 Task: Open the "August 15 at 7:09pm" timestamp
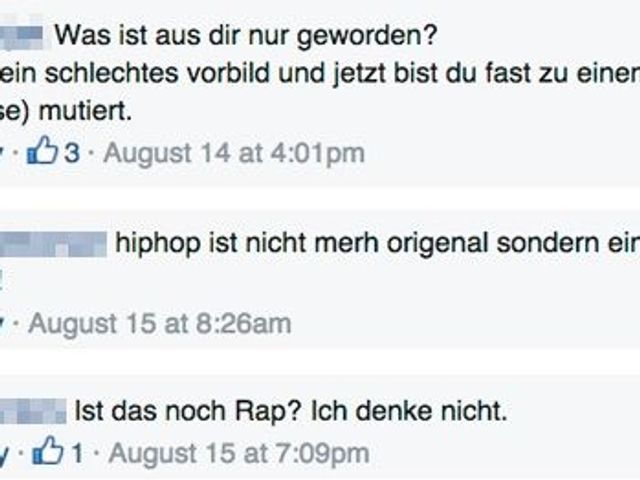point(238,454)
